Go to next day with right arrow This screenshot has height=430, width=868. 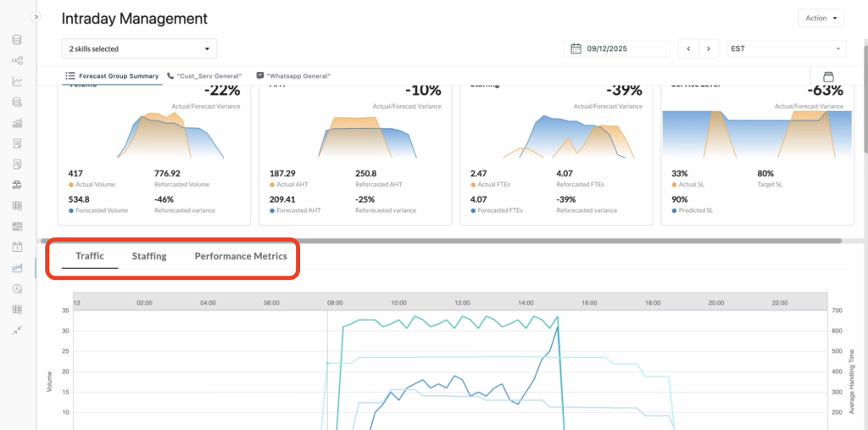(x=709, y=49)
